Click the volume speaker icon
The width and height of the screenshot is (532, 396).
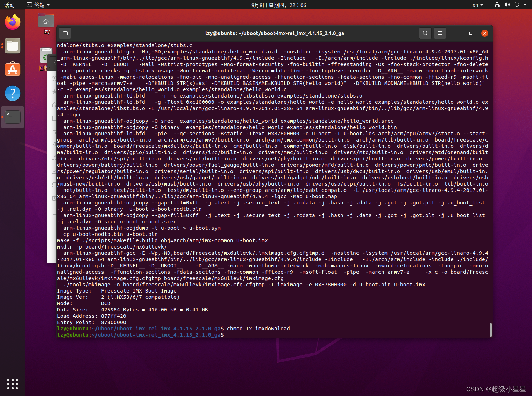507,5
